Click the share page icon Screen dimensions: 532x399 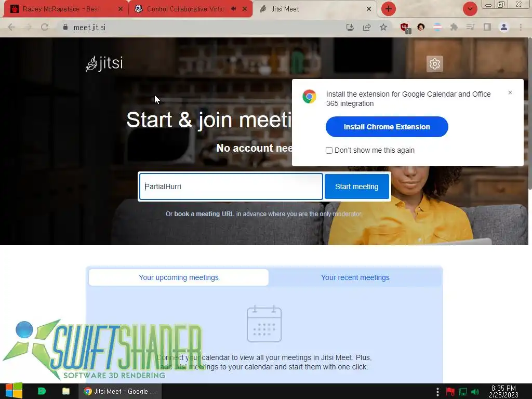(366, 27)
